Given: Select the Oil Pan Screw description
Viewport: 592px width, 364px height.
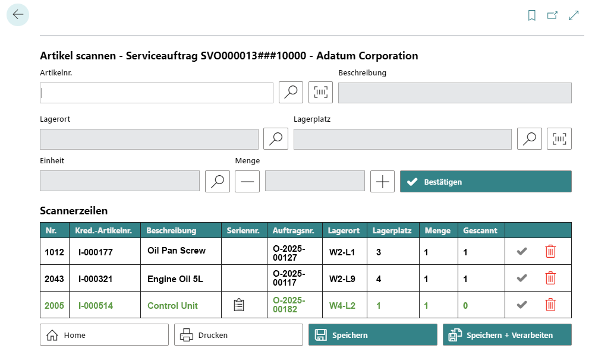Looking at the screenshot, I should click(x=177, y=251).
